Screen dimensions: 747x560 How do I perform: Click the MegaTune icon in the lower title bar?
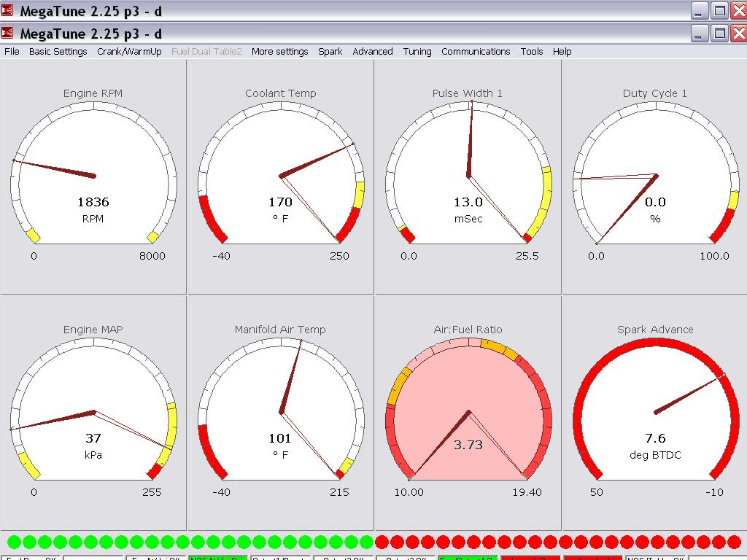(x=7, y=34)
